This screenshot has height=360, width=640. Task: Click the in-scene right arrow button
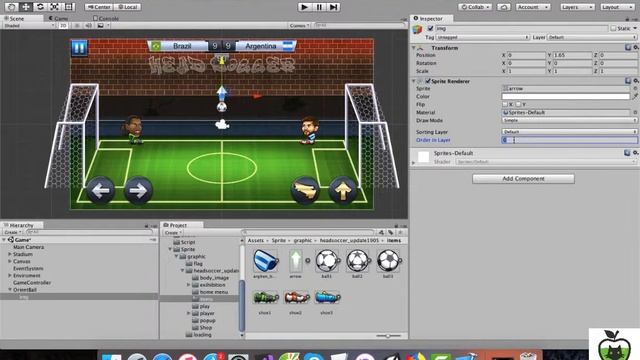pyautogui.click(x=138, y=190)
